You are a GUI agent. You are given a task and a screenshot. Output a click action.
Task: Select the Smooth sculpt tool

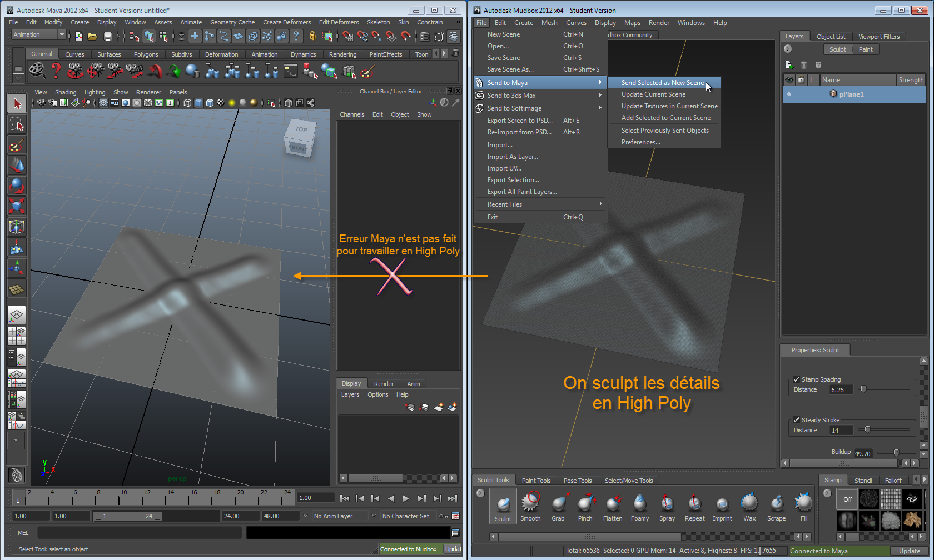tap(530, 506)
